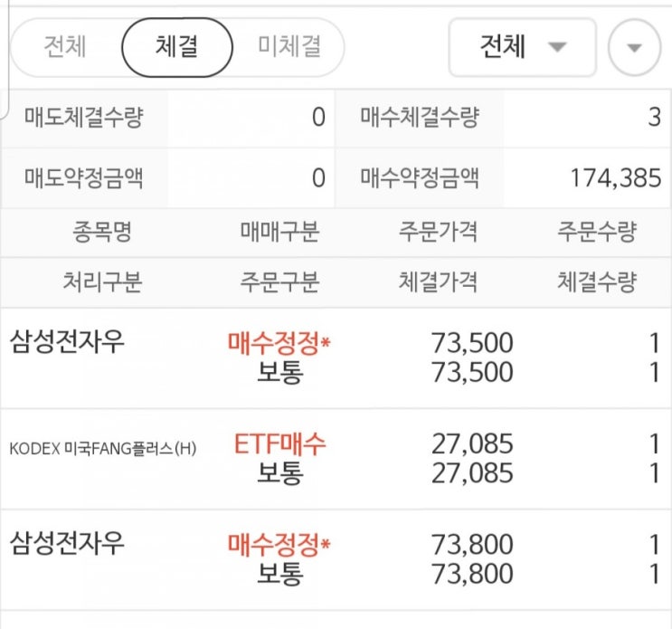The height and width of the screenshot is (629, 672).
Task: Switch to the 체결 tab
Action: click(x=177, y=46)
